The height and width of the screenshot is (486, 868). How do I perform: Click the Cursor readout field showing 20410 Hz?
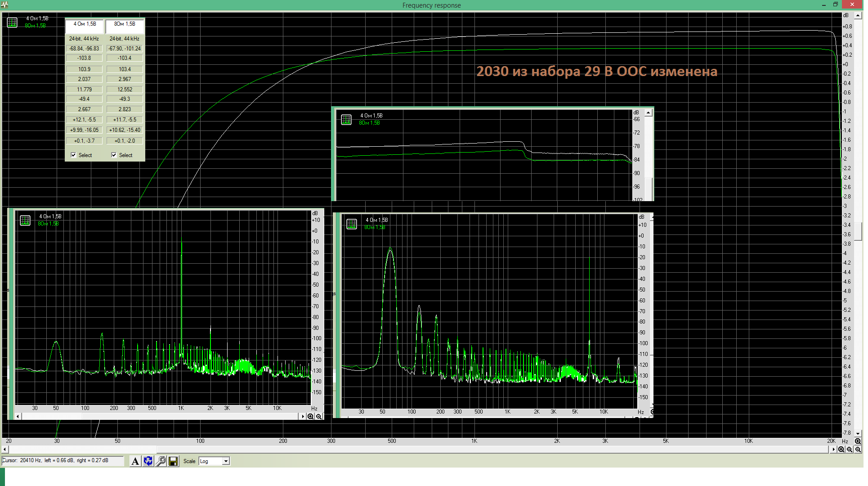point(63,461)
